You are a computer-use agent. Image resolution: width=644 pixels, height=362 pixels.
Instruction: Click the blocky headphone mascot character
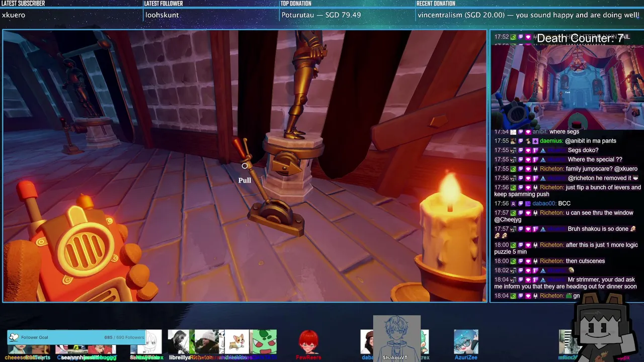606,327
